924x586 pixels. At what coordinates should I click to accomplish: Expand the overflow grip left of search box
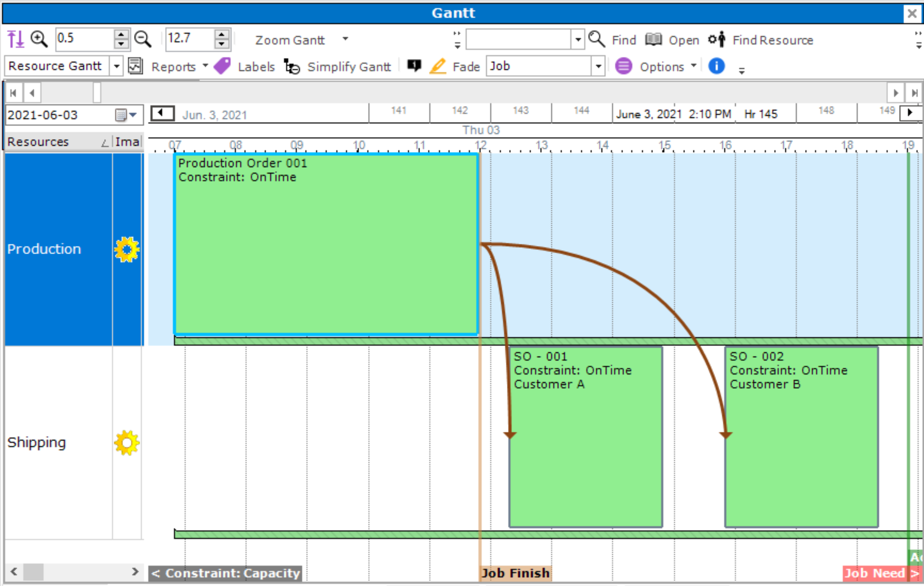click(457, 39)
